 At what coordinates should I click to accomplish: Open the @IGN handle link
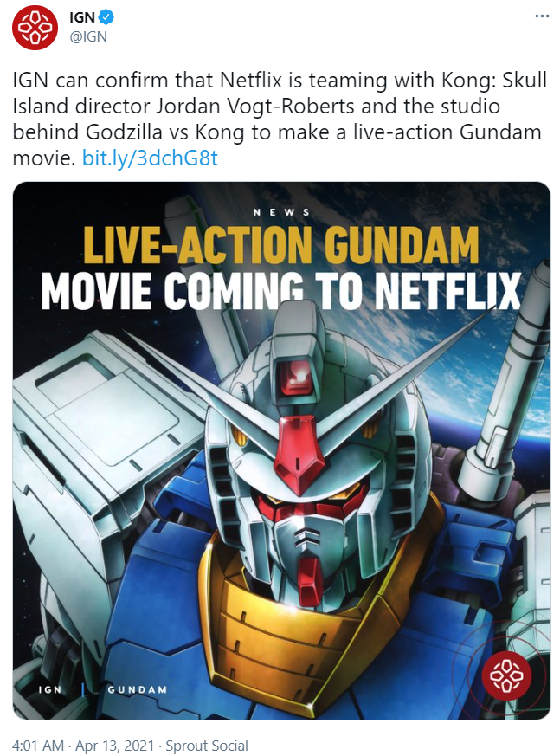tap(88, 36)
